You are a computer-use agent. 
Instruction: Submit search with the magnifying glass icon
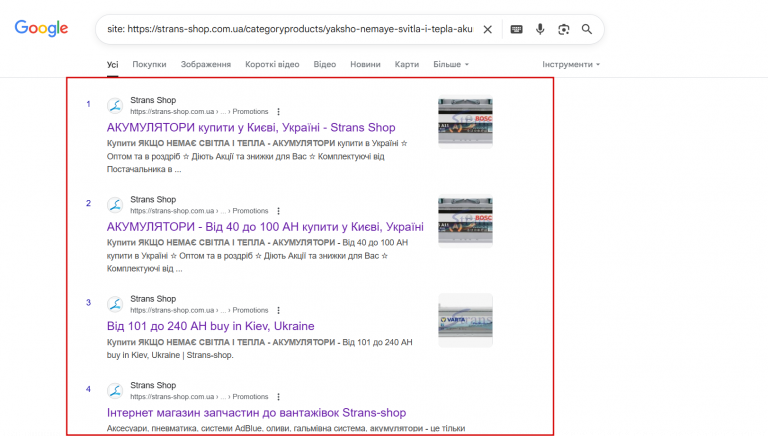[587, 29]
